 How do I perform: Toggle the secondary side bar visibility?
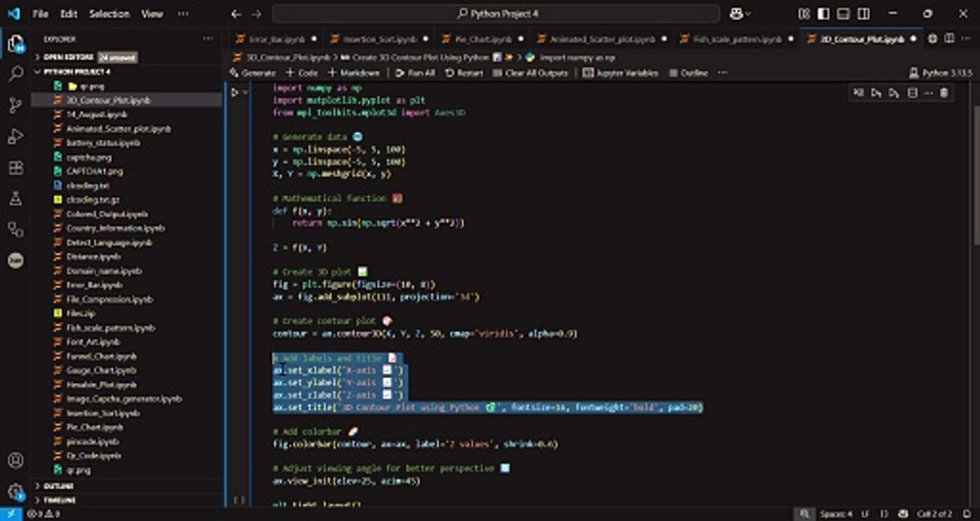864,14
